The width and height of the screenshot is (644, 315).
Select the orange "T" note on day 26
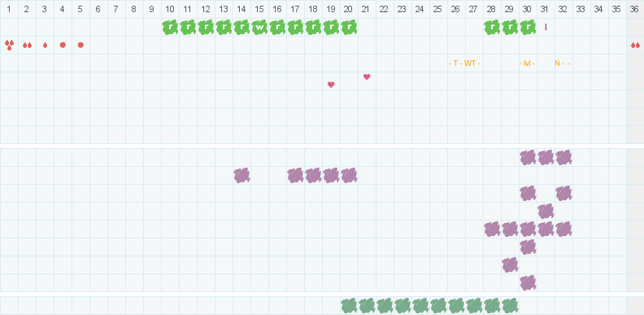coord(455,63)
